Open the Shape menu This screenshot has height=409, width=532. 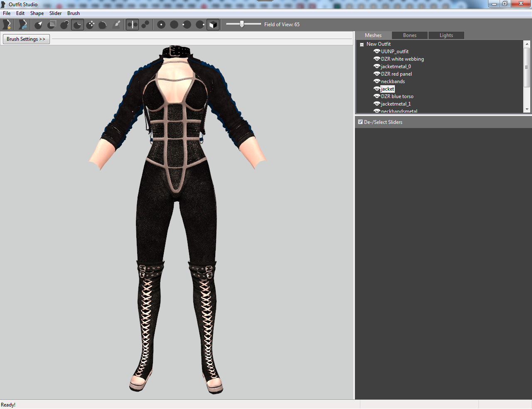[x=37, y=13]
